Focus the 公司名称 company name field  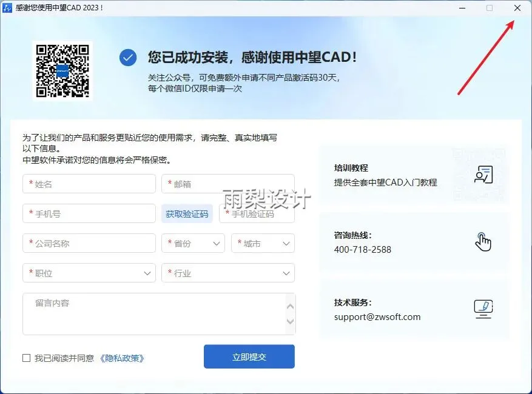[x=89, y=243]
